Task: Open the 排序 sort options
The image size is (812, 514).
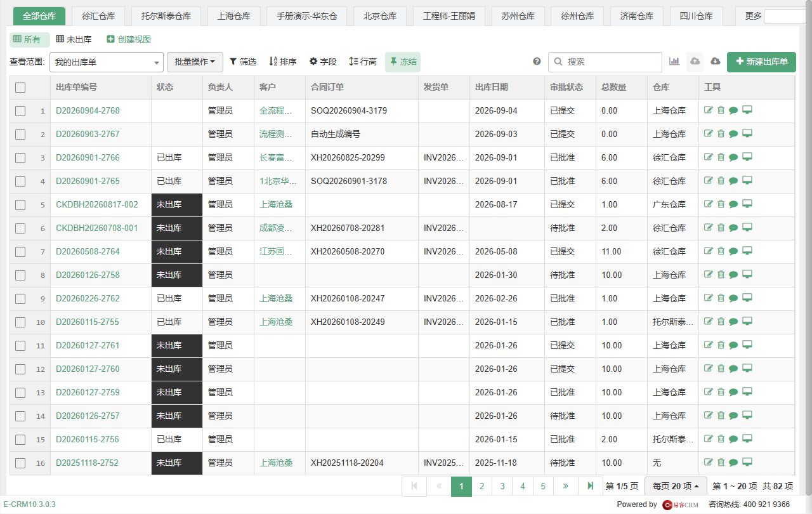Action: coord(283,62)
